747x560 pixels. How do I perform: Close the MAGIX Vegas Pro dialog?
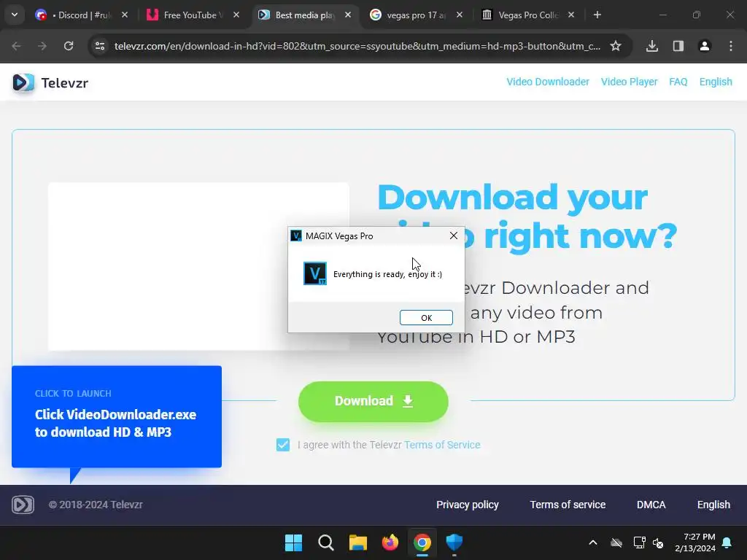point(454,236)
